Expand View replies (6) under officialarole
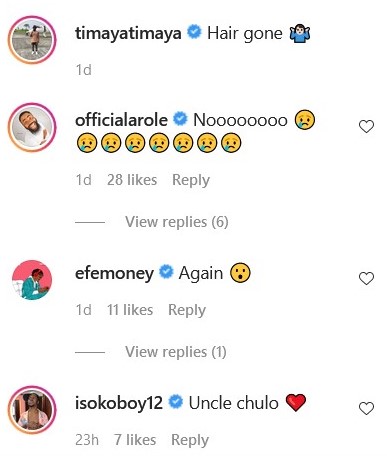The image size is (387, 456). click(177, 222)
